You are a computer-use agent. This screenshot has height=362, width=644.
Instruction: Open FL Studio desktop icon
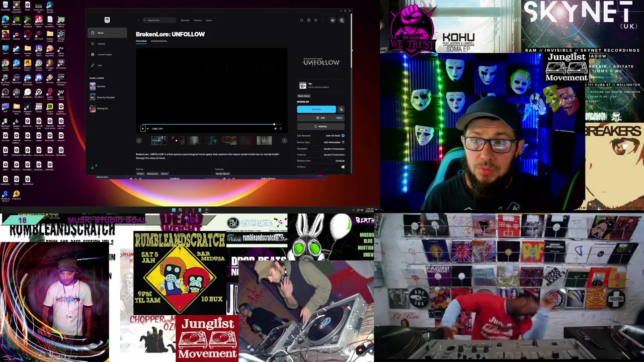click(x=50, y=64)
